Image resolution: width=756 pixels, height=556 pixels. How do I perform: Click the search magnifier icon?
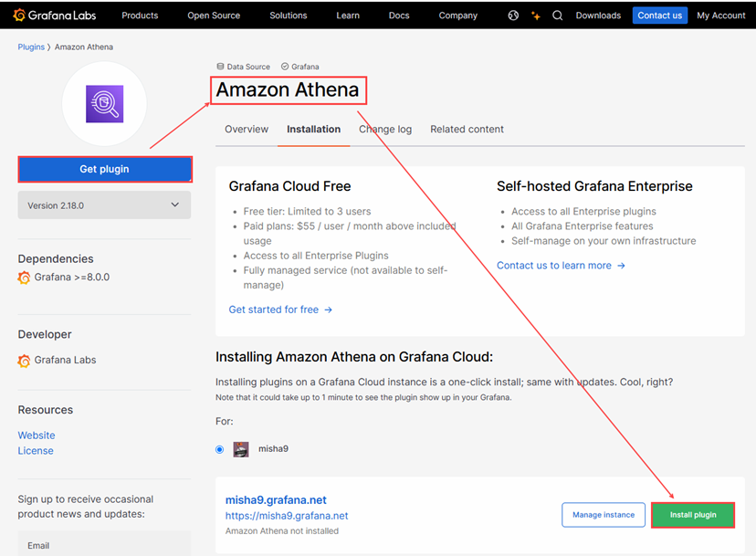pos(558,16)
